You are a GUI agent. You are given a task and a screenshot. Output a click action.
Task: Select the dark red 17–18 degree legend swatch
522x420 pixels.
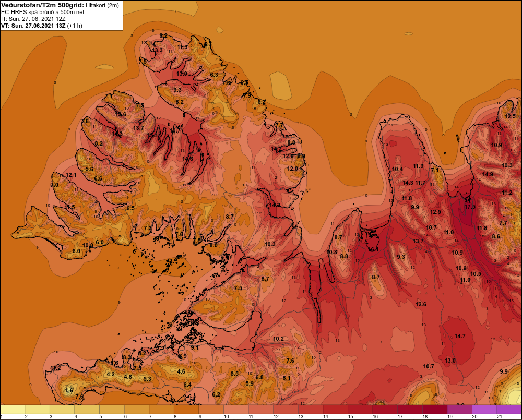[x=410, y=409]
